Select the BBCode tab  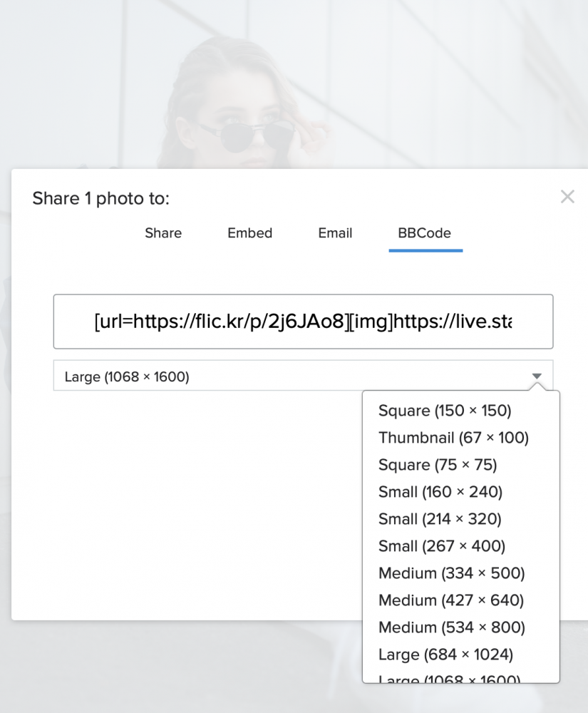pyautogui.click(x=424, y=233)
